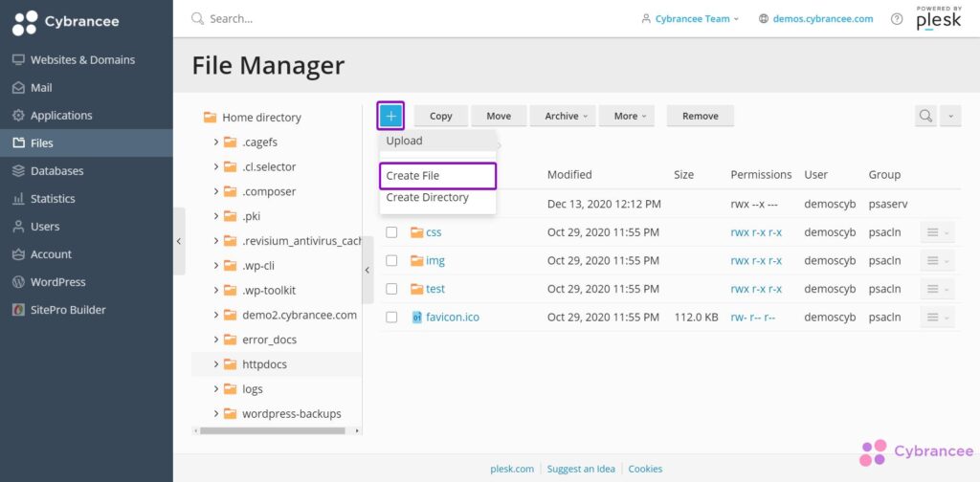Open row actions menu for css

937,232
